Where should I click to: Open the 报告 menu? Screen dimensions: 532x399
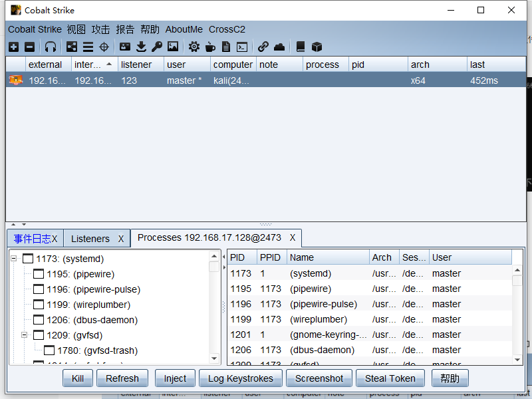125,29
